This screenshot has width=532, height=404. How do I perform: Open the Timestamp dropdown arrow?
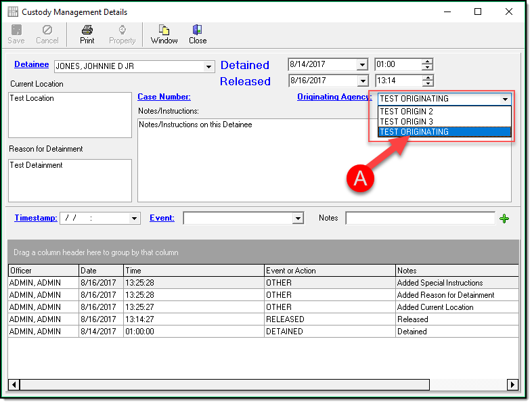[134, 219]
